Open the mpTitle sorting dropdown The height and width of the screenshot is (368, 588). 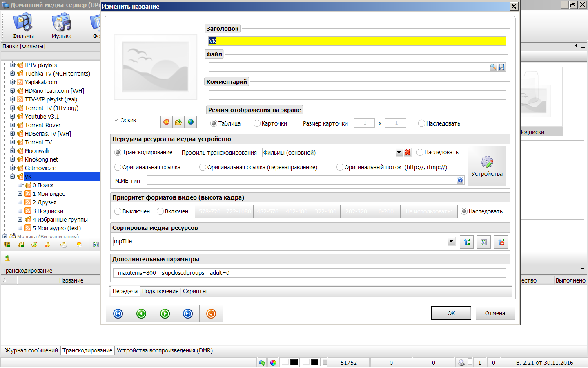point(451,242)
